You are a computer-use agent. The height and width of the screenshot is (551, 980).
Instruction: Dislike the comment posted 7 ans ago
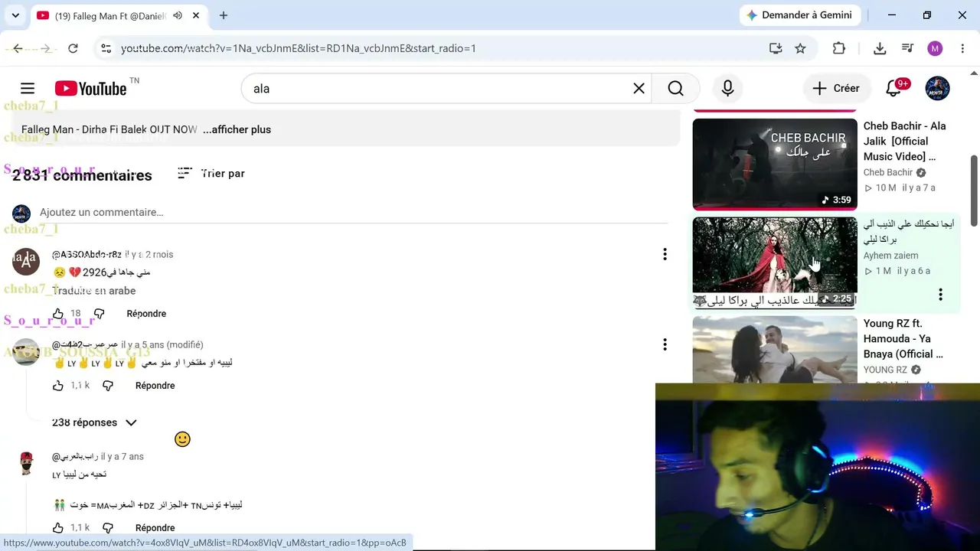click(x=108, y=528)
